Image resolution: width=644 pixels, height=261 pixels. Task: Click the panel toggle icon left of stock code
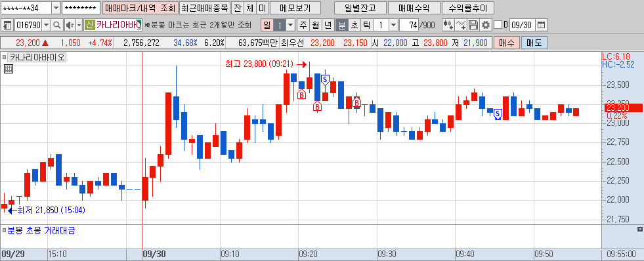pos(7,26)
